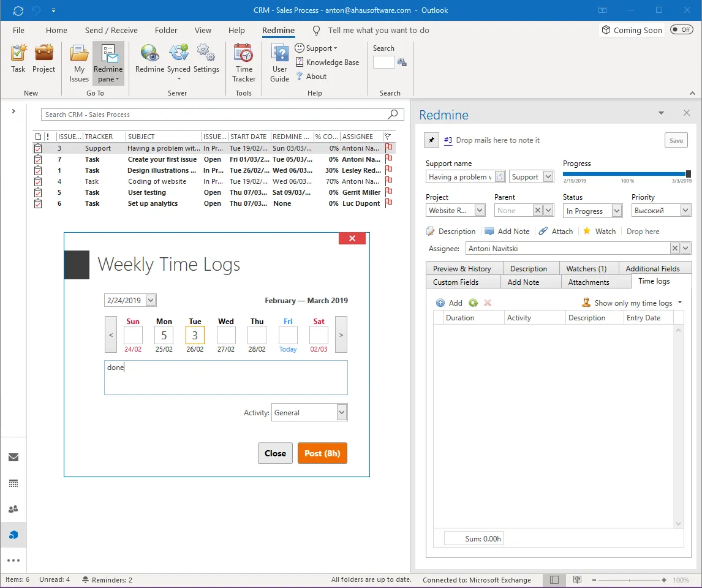Viewport: 702px width, 588px height.
Task: Toggle flag on Create your first issue row
Action: (x=388, y=159)
